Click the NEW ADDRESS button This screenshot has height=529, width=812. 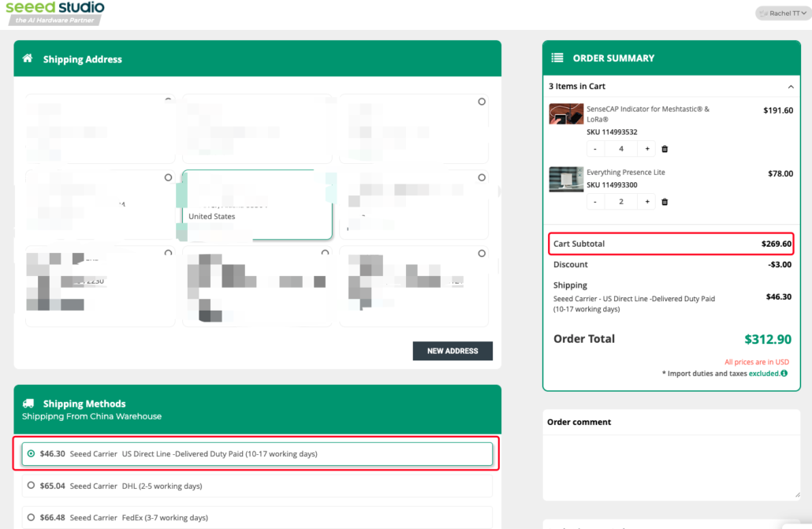(x=453, y=351)
